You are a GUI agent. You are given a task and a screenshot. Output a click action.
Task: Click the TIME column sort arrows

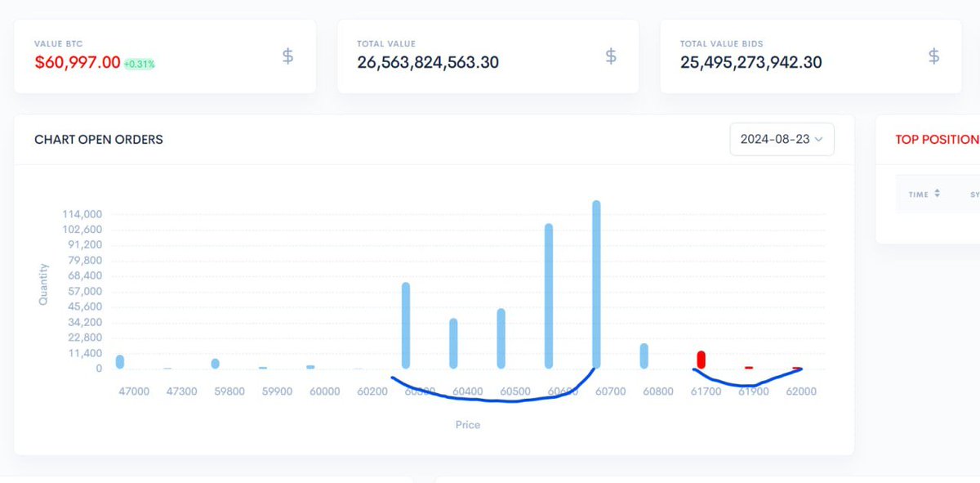937,194
